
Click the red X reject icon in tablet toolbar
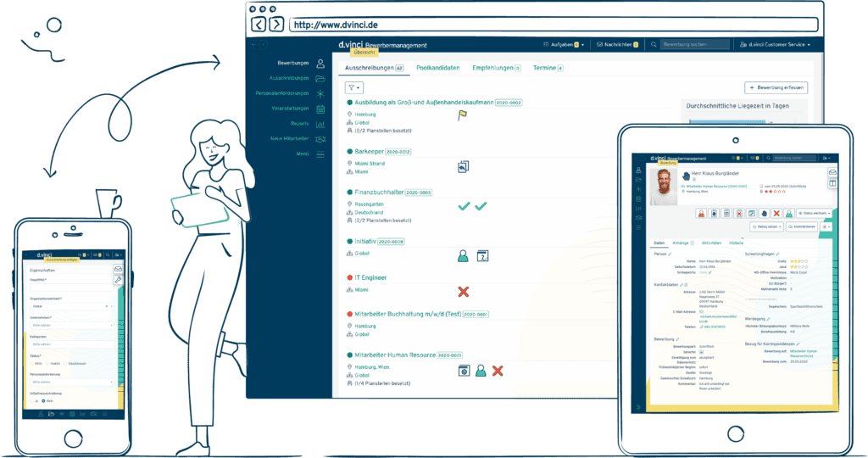(776, 213)
